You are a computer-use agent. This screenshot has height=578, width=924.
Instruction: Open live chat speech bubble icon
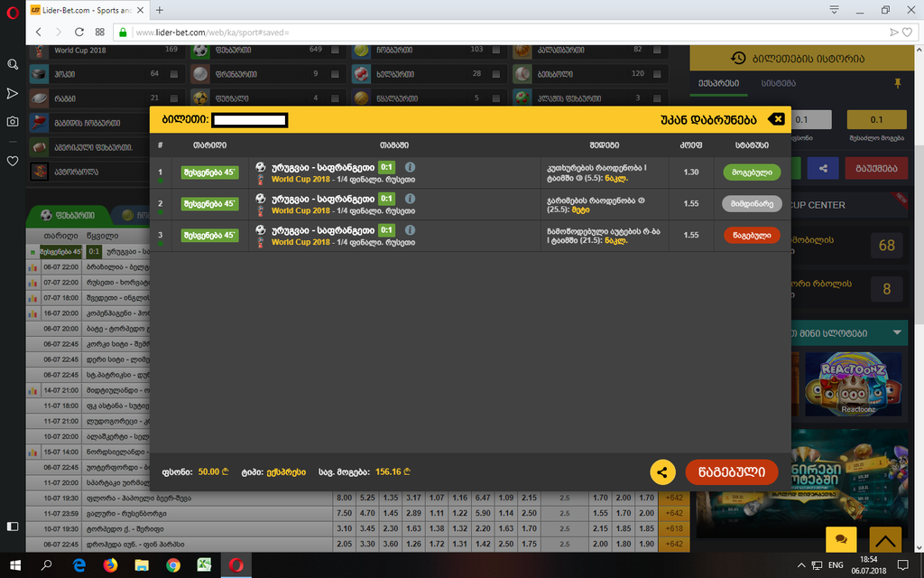842,539
